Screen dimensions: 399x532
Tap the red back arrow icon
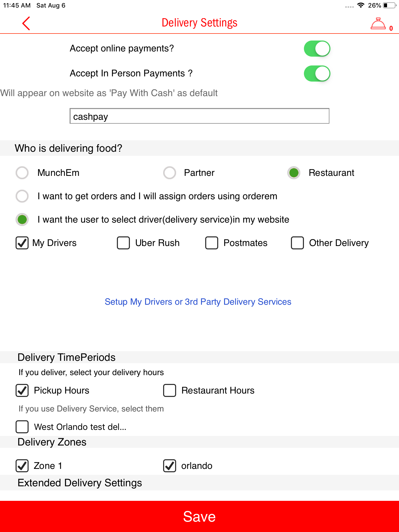(26, 23)
